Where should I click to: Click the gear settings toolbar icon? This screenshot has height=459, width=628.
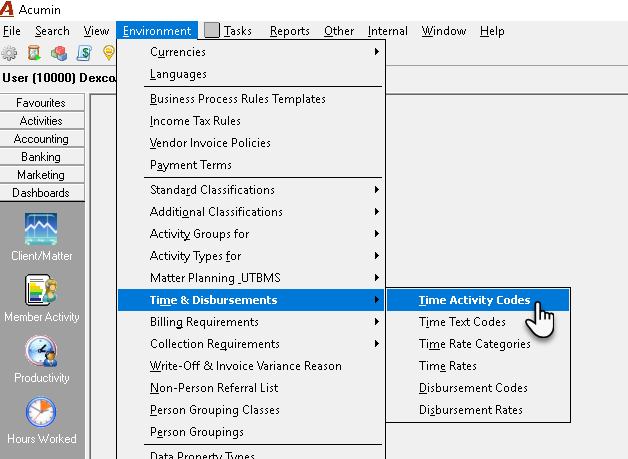(x=9, y=53)
